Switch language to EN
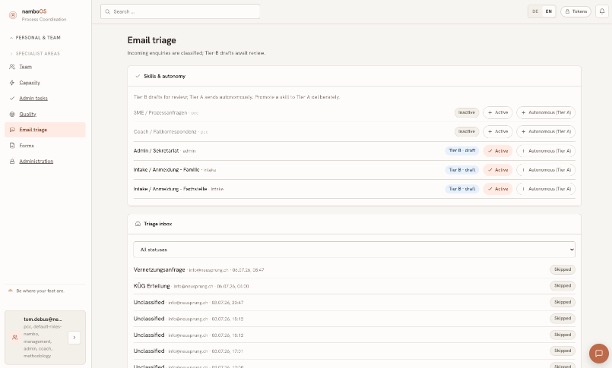The height and width of the screenshot is (368, 612). click(x=549, y=11)
